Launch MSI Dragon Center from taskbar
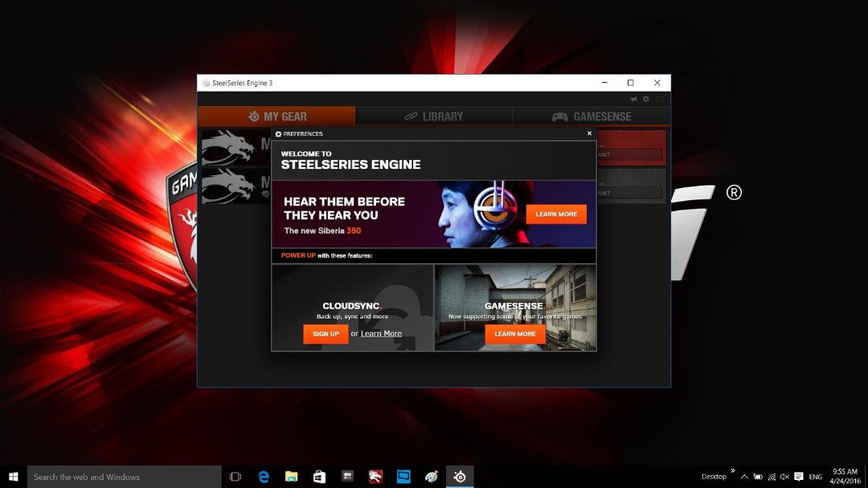Screen dimensions: 868x488 pyautogui.click(x=375, y=477)
